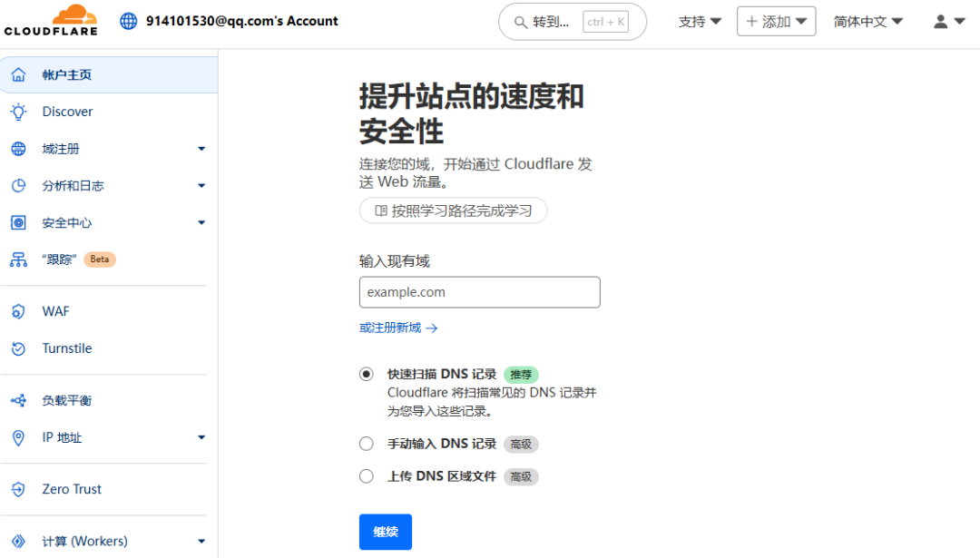980x558 pixels.
Task: Open the 转到... search box
Action: (573, 22)
